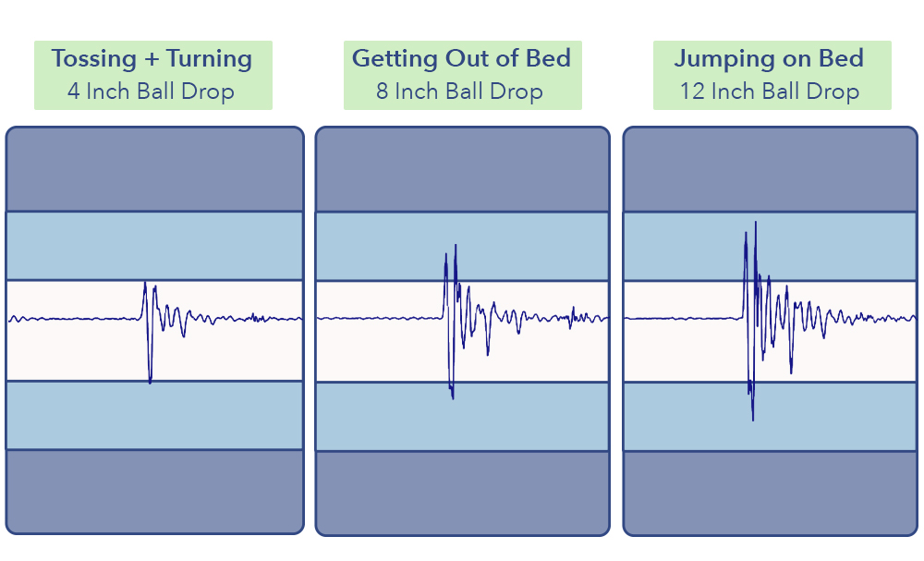Click the highest peak in Jumping chart
Viewport: 924px width, 561px height.
tap(756, 224)
